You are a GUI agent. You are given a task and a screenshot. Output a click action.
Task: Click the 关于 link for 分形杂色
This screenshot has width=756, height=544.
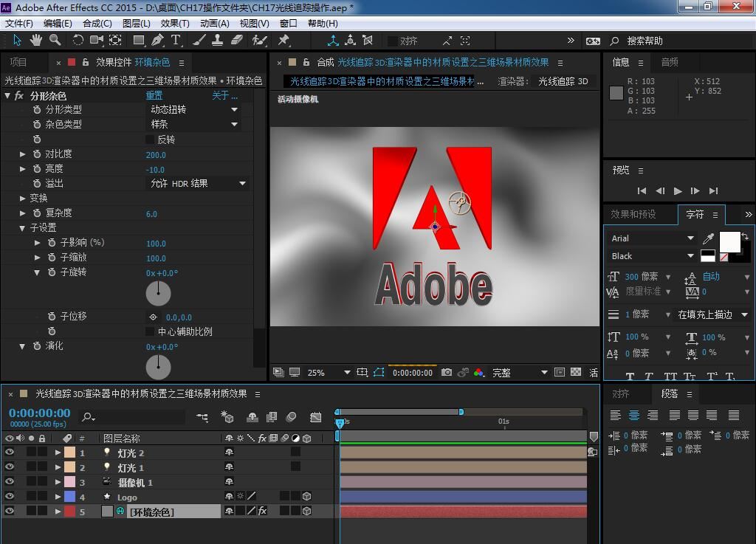coord(224,95)
